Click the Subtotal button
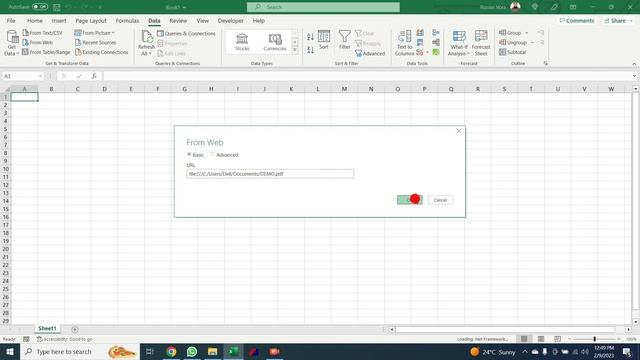The image size is (640, 360). coord(513,52)
